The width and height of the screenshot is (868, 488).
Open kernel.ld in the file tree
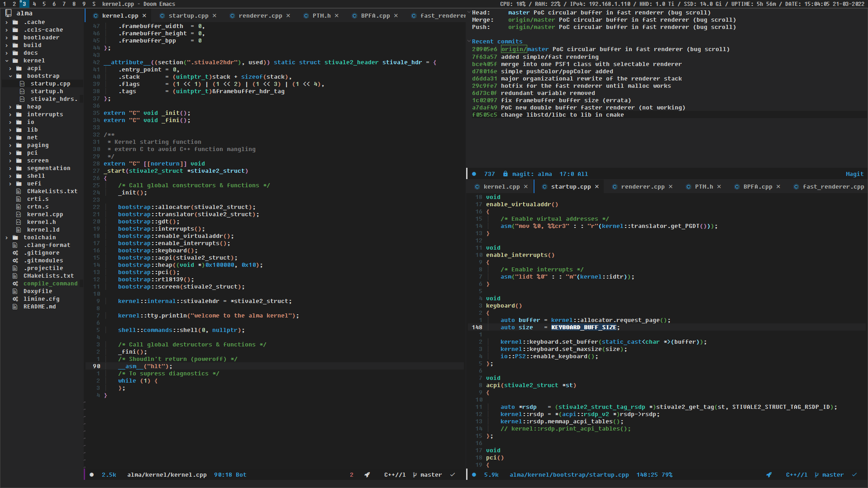43,230
